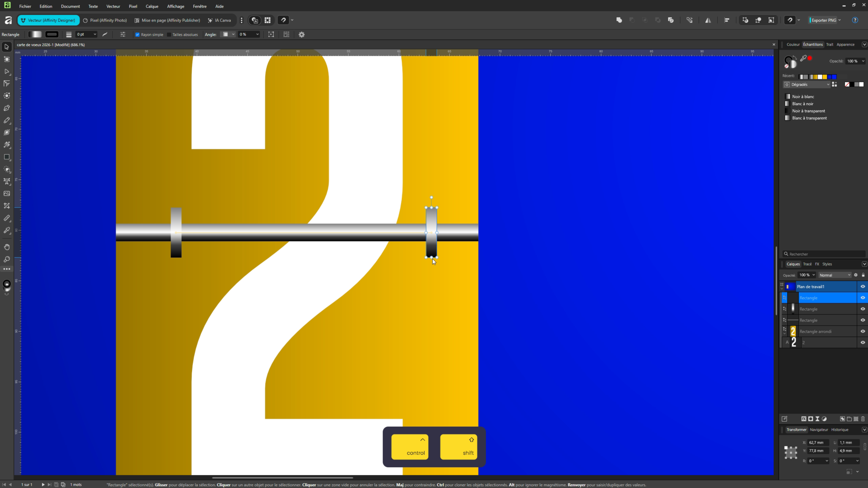Select the Node tool
Screen dimensions: 868x488
coord(7,72)
